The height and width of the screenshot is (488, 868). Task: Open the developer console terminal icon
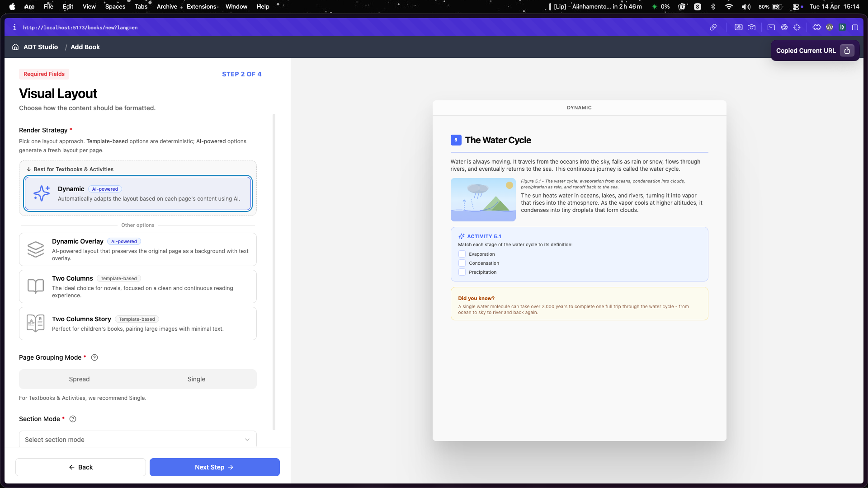coord(771,28)
